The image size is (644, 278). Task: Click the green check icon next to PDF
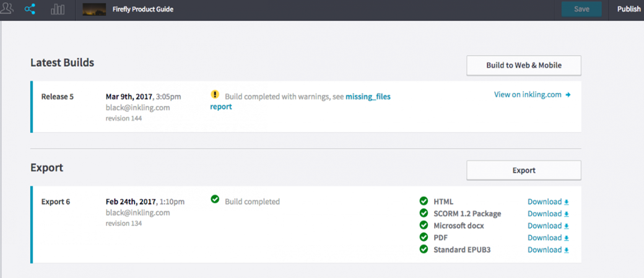[424, 237]
